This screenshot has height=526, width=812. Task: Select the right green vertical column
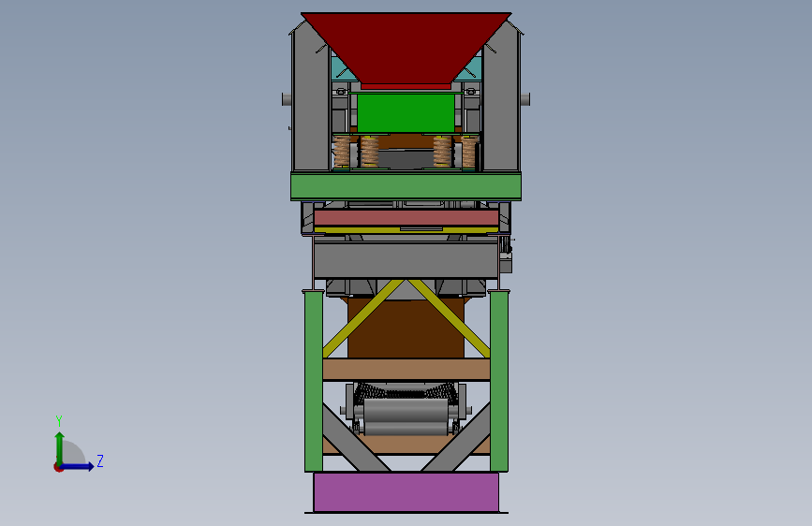pyautogui.click(x=498, y=381)
